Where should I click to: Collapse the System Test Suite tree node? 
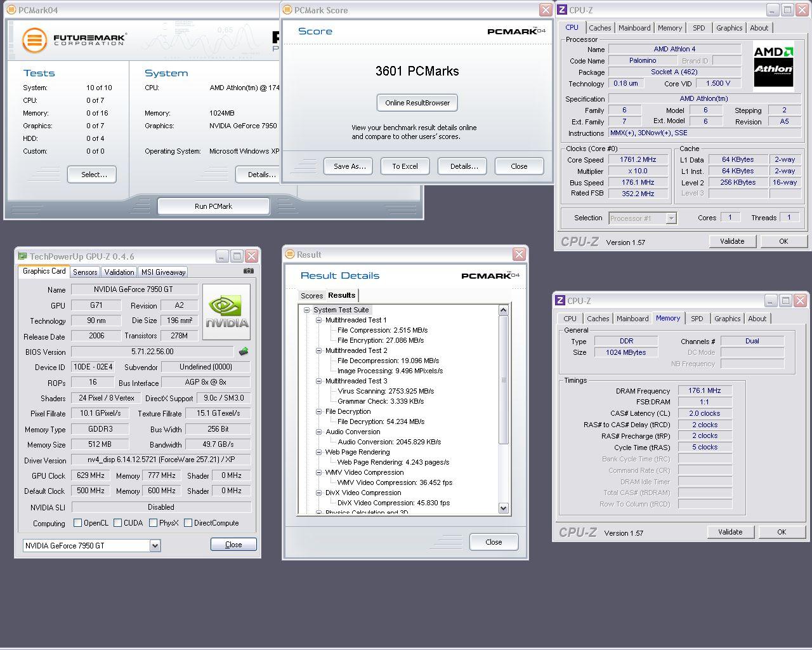(306, 310)
